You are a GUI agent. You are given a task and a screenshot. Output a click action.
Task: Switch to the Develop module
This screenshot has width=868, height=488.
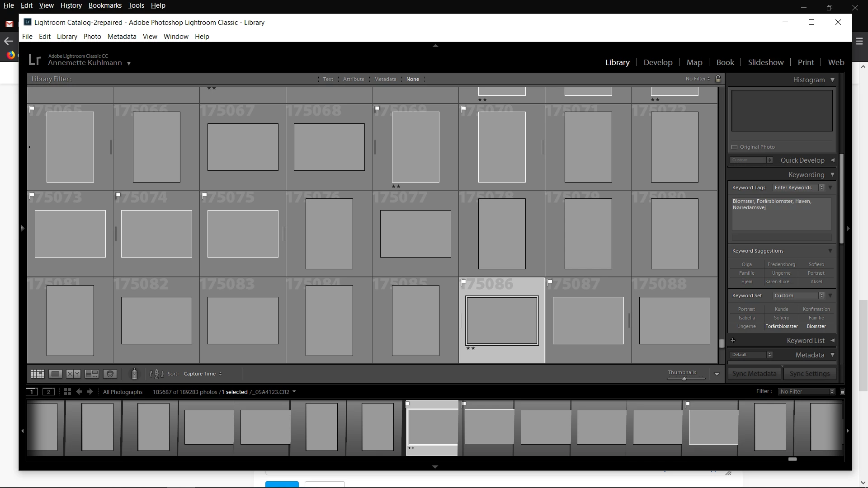click(x=658, y=62)
